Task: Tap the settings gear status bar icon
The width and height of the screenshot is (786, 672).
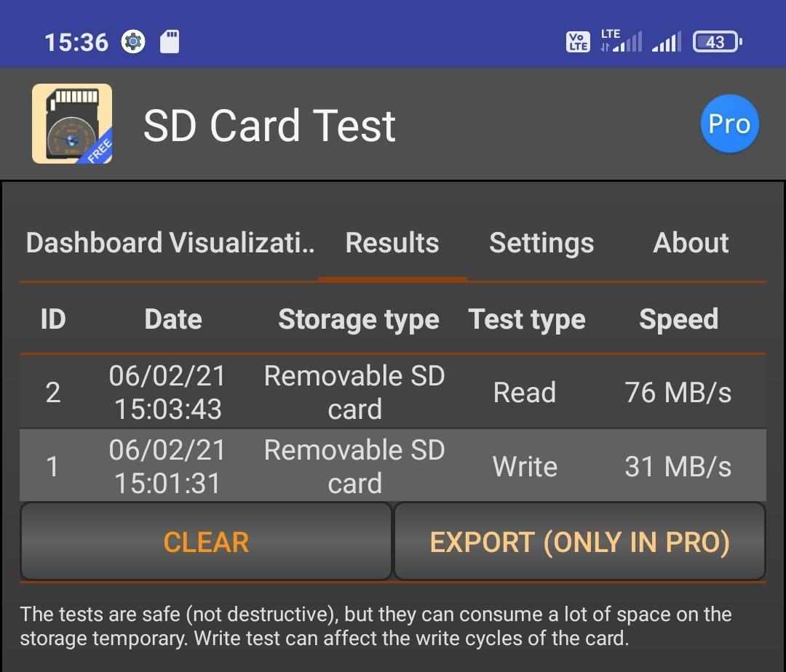Action: click(x=133, y=41)
